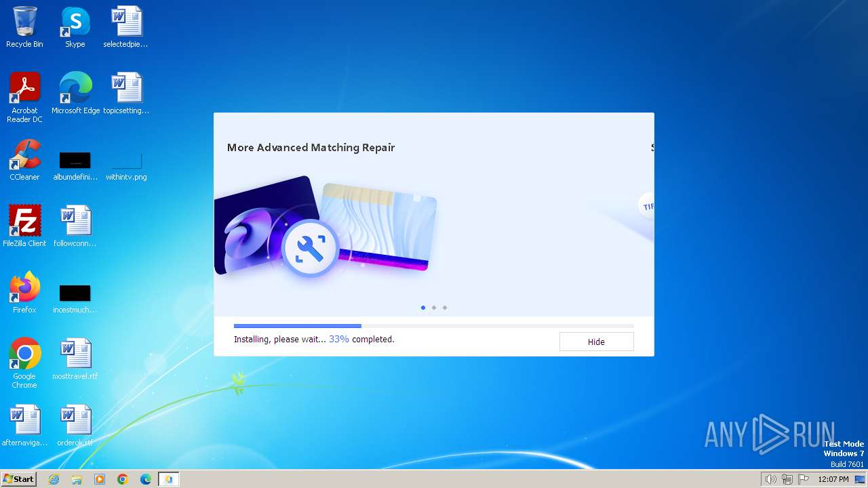Viewport: 868px width, 488px height.
Task: Open Windows Media Player taskbar icon
Action: tap(100, 479)
